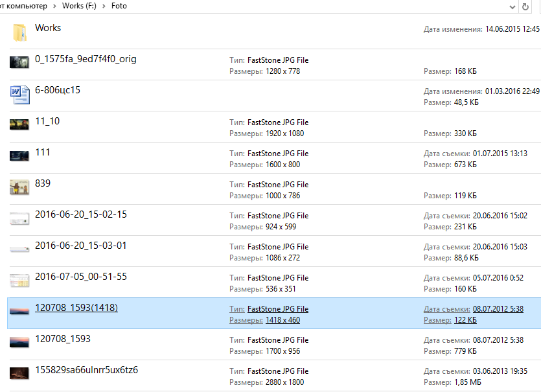Click the refresh button in the address bar
This screenshot has height=392, width=541.
click(x=525, y=6)
